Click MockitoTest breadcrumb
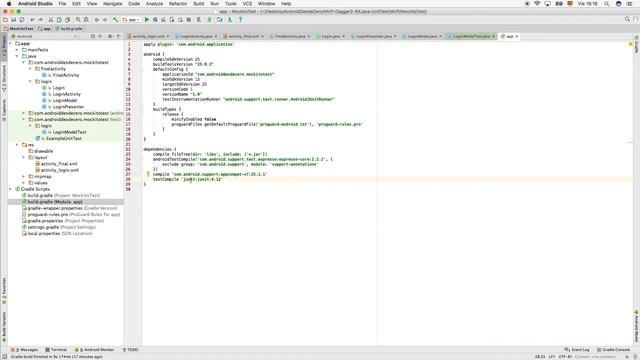This screenshot has height=360, width=640. 19,29
